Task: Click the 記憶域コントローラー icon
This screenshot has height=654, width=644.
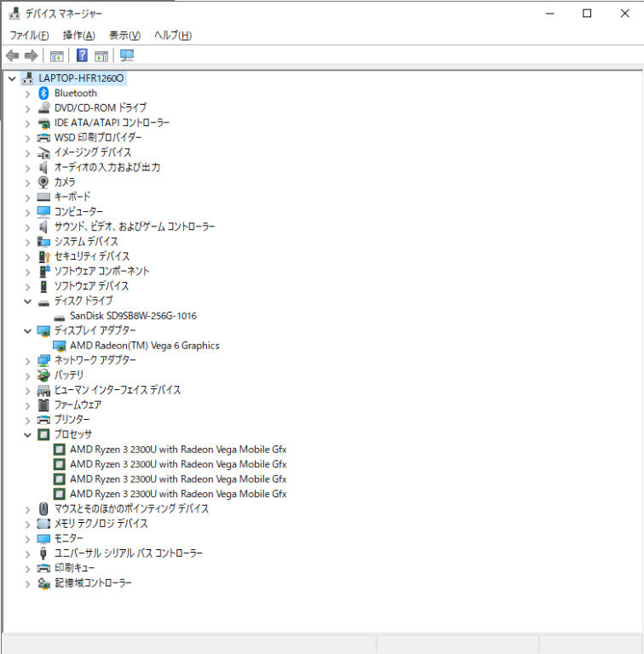Action: [x=43, y=583]
